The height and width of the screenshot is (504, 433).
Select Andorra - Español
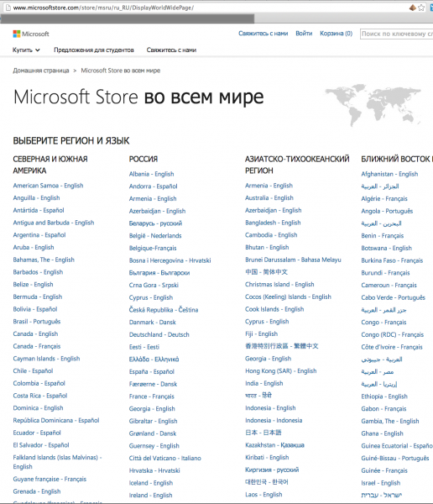(154, 186)
